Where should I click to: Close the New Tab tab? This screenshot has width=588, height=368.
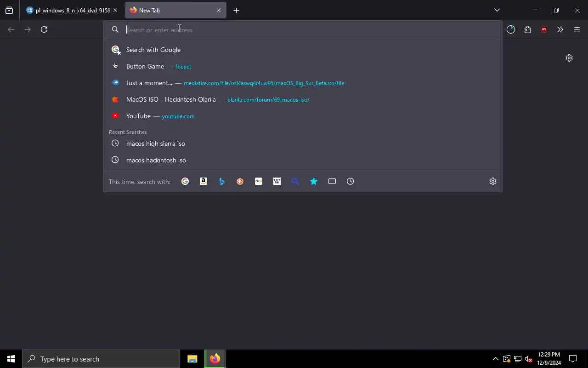219,10
